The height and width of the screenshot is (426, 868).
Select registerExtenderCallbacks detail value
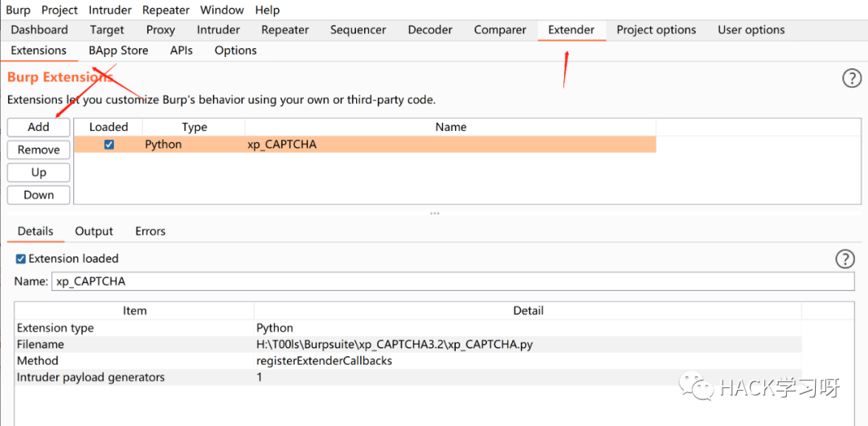pos(325,361)
